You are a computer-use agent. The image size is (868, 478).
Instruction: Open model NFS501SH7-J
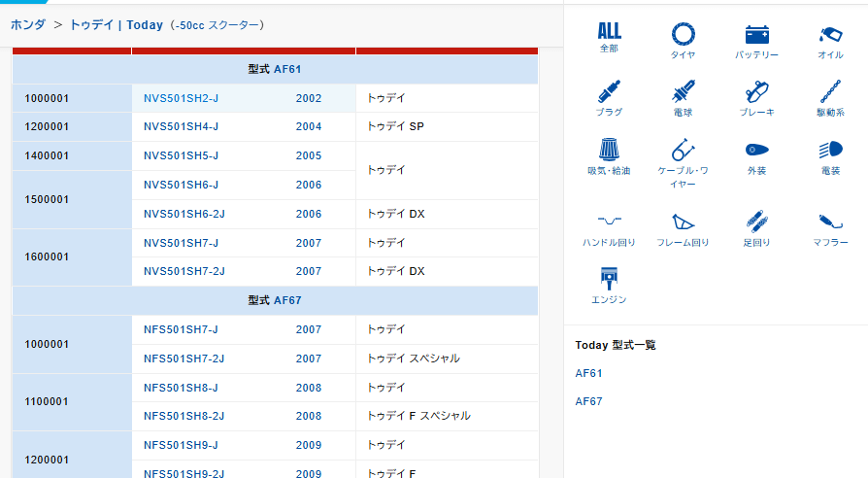[x=181, y=329]
